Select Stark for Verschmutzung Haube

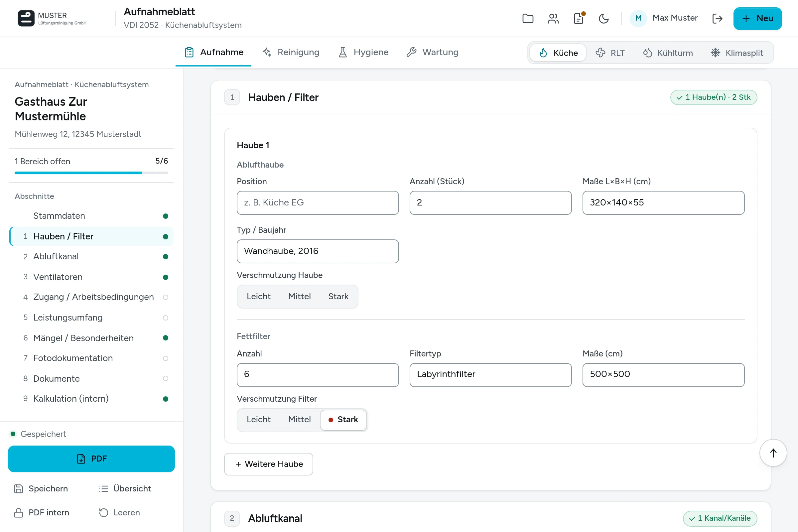click(338, 296)
